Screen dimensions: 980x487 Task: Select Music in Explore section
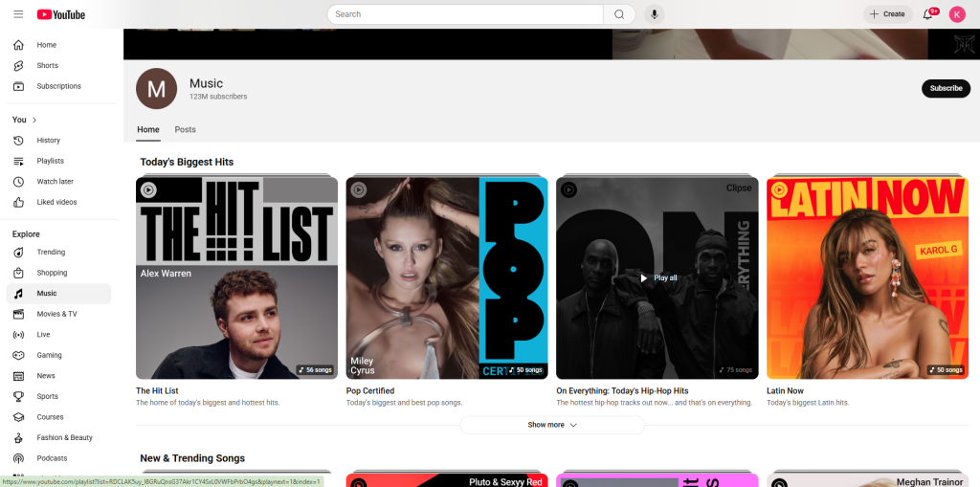58,294
